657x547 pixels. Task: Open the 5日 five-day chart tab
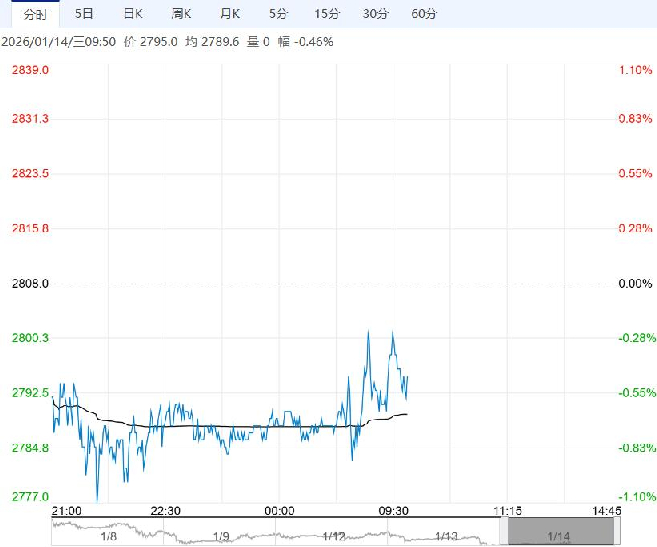pos(86,14)
